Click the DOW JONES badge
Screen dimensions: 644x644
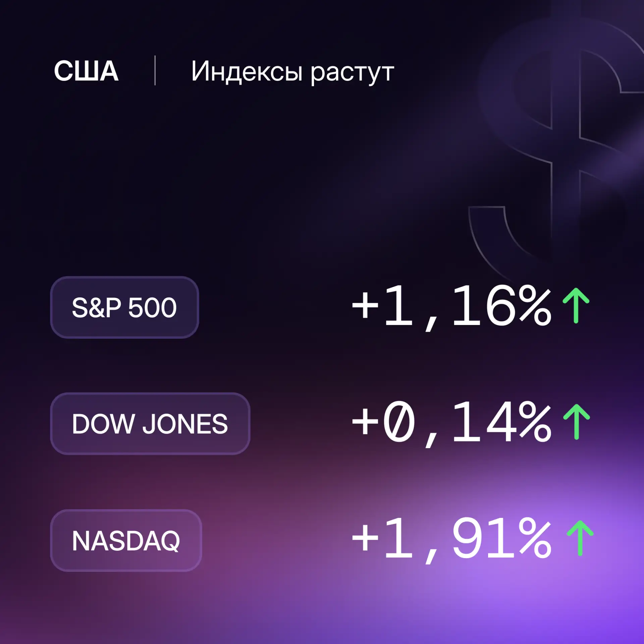[x=150, y=424]
